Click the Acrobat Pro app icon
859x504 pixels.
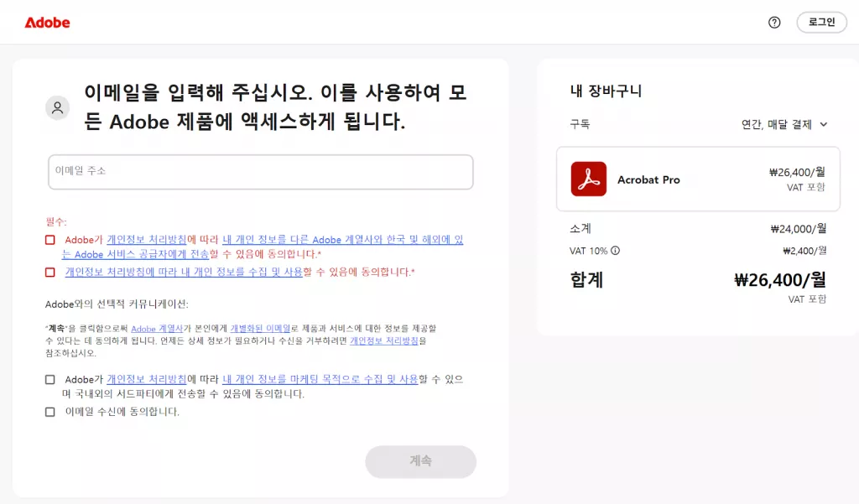[x=588, y=179]
